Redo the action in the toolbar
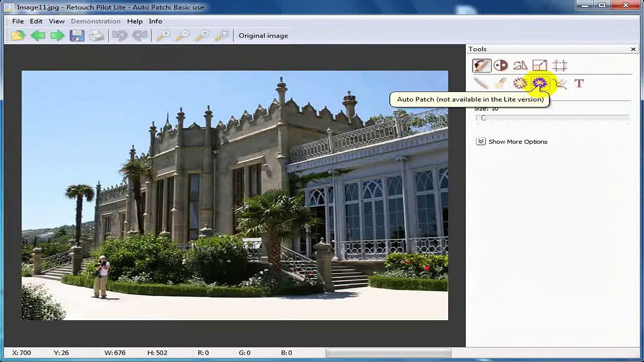Image resolution: width=644 pixels, height=362 pixels. (x=139, y=36)
